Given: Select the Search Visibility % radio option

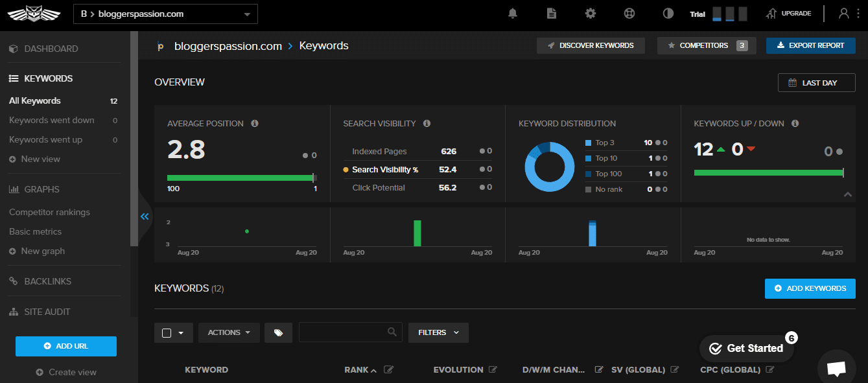Looking at the screenshot, I should pyautogui.click(x=346, y=170).
